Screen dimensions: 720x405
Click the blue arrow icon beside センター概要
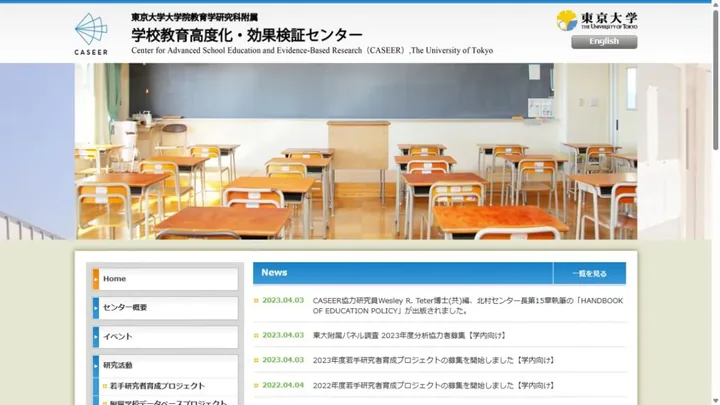(x=96, y=308)
